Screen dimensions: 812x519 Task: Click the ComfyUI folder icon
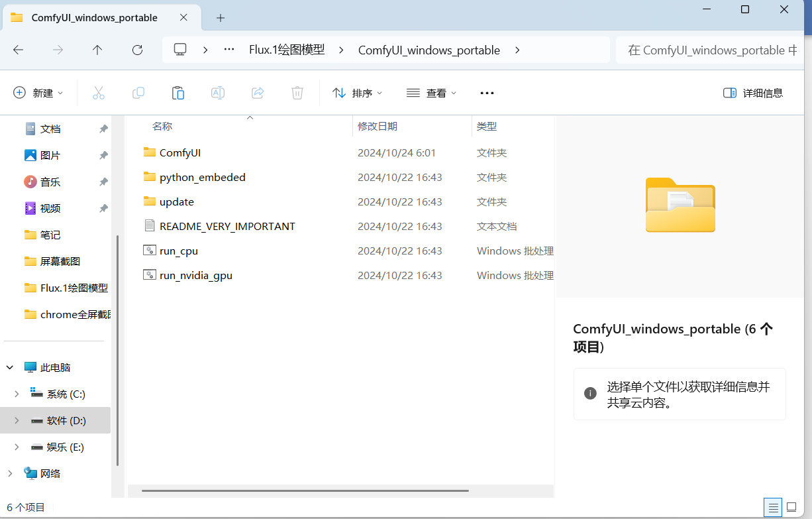150,152
